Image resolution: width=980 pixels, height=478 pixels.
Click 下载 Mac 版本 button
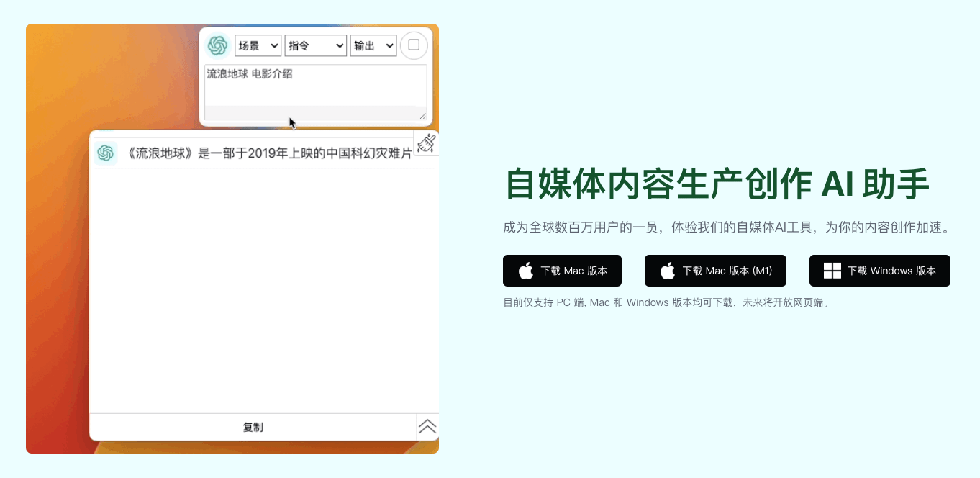(562, 271)
